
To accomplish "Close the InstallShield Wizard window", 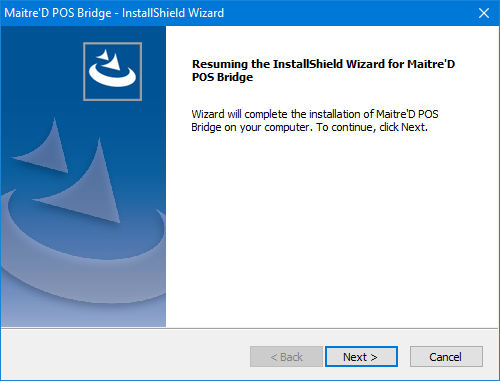I will point(484,13).
